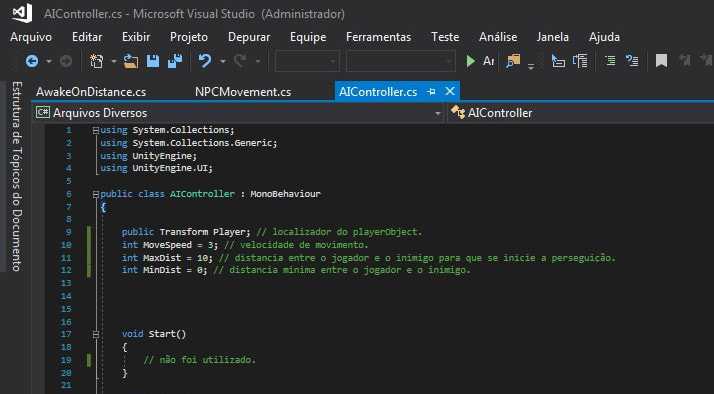This screenshot has width=714, height=394.
Task: Click the AIController class name on line 6
Action: pyautogui.click(x=202, y=194)
